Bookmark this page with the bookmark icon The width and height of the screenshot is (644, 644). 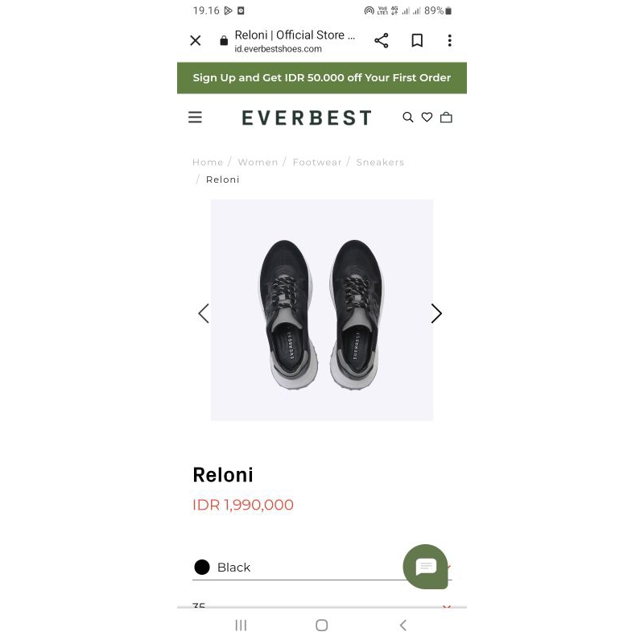click(417, 40)
